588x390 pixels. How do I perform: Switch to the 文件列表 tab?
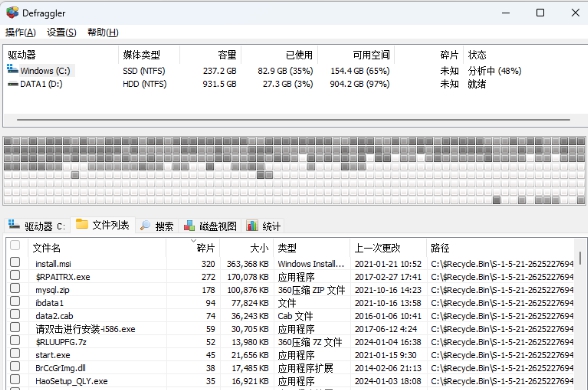(103, 225)
